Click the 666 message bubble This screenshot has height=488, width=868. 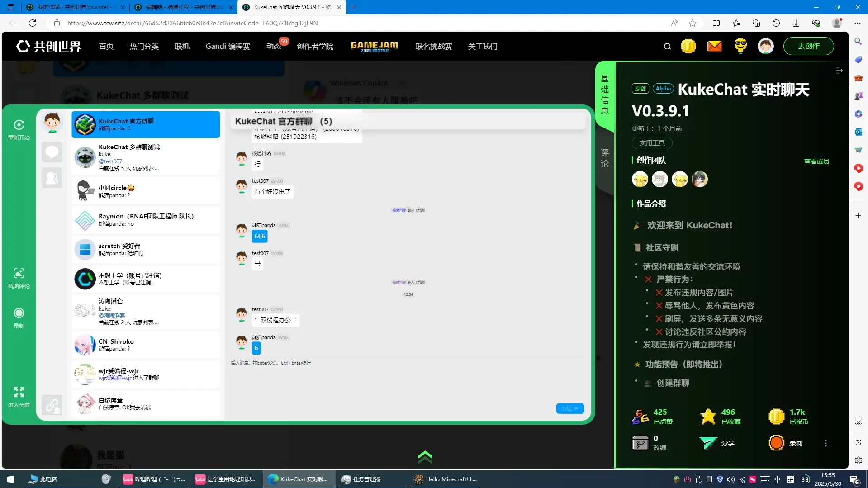pos(260,236)
